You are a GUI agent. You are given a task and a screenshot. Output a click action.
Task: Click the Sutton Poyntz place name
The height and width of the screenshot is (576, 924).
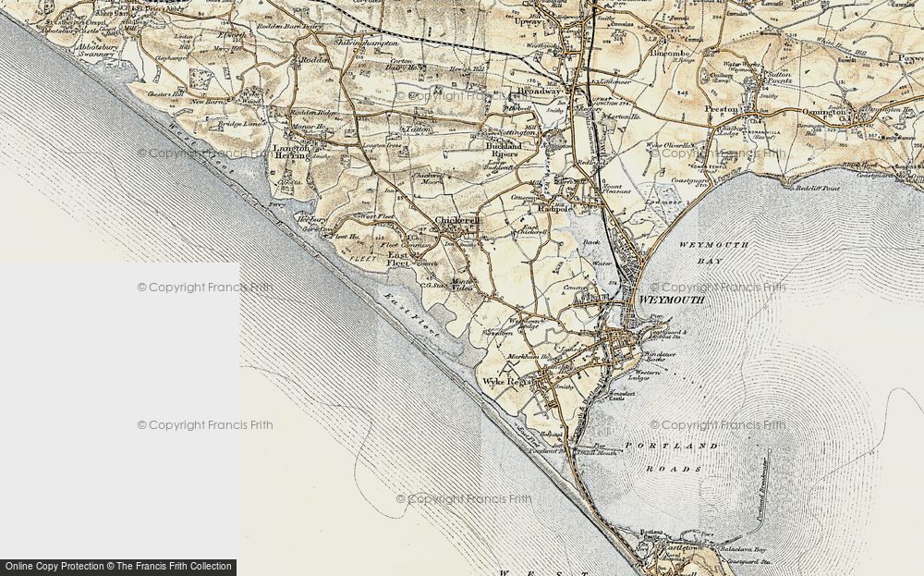point(778,79)
